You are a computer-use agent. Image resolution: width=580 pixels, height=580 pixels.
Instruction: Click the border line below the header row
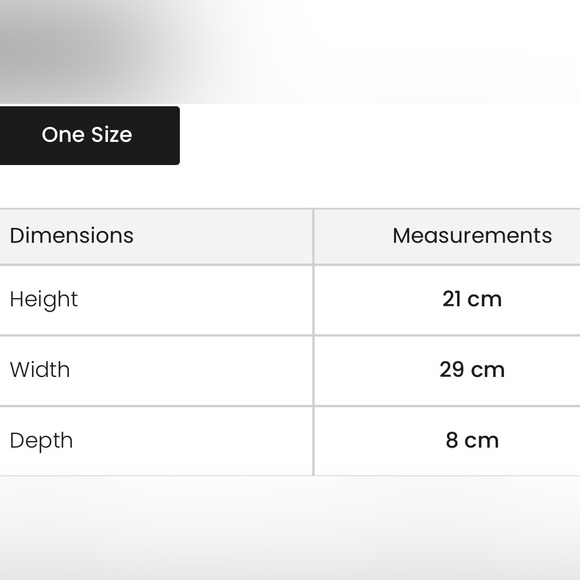(290, 265)
